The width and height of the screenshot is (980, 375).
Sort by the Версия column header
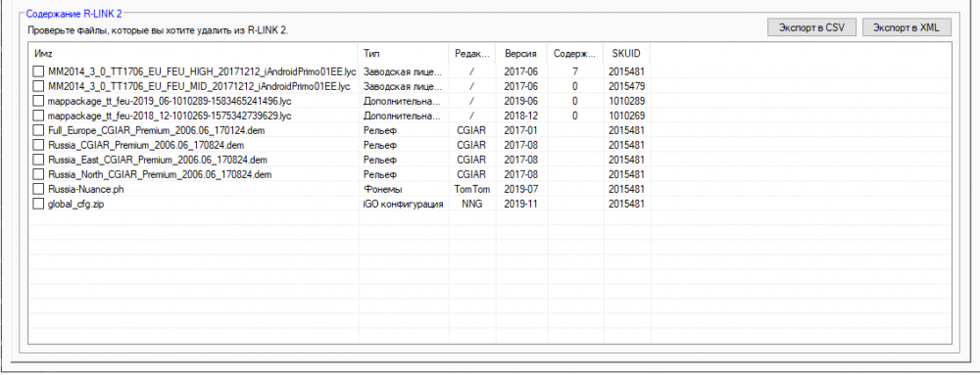point(521,53)
